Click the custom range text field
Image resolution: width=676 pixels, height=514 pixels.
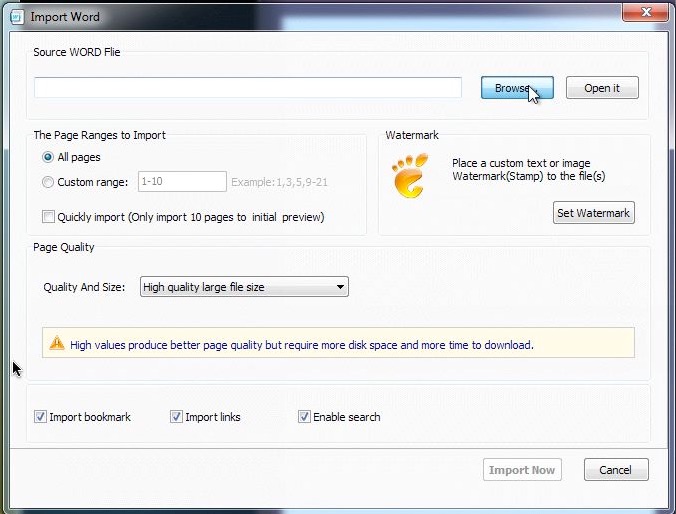(x=182, y=182)
